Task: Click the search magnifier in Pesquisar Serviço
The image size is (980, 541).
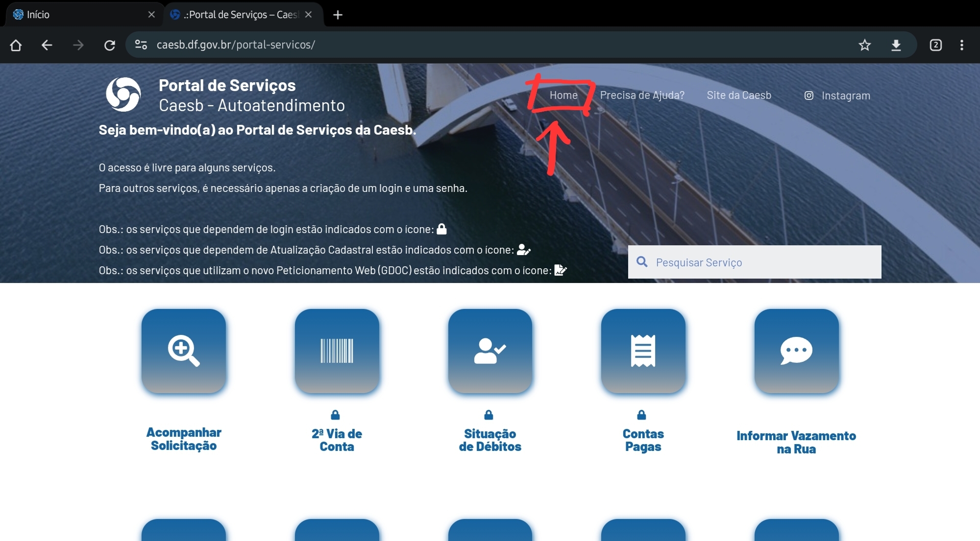Action: [x=642, y=262]
